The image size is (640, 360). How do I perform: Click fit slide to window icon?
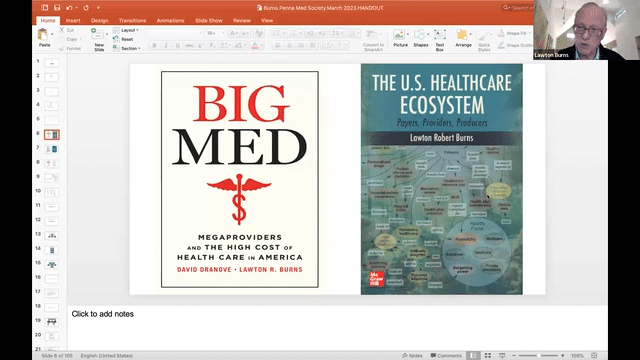[x=594, y=356]
